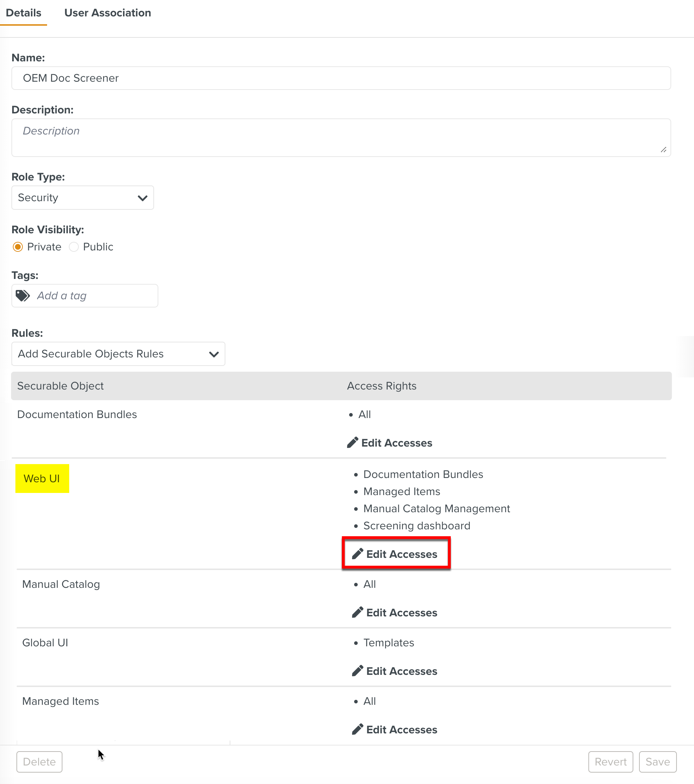The width and height of the screenshot is (694, 784).
Task: Open the Add Securable Objects Rules dropdown
Action: [118, 353]
